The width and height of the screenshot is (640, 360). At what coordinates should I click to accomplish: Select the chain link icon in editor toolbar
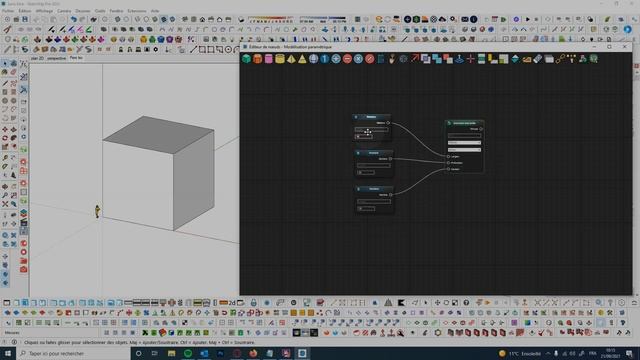[560, 59]
